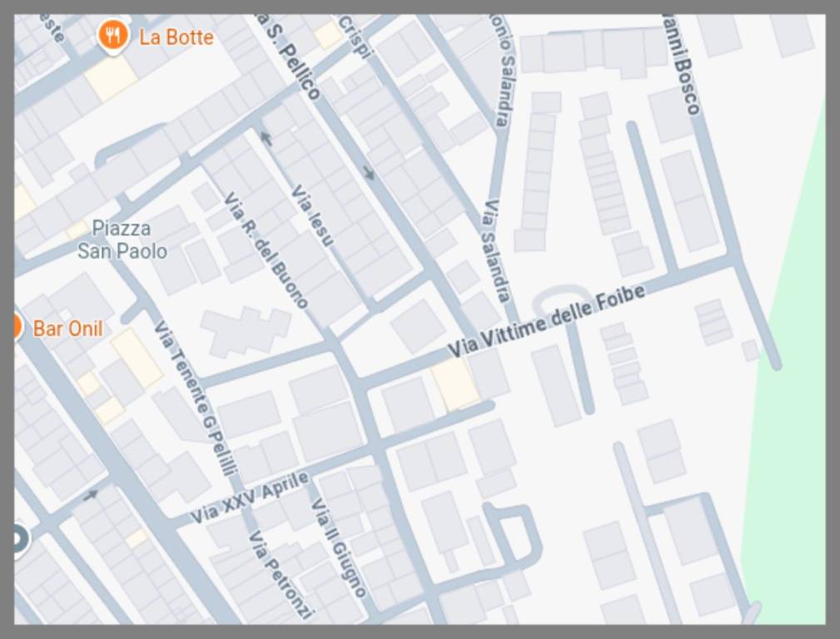Click the Via XXV Aprile street label
840x639 pixels.
coord(250,498)
